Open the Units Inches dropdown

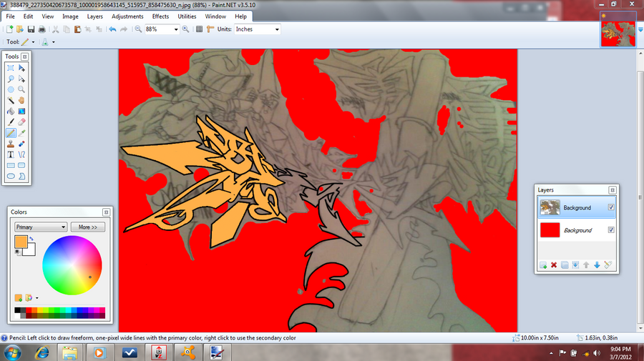tap(277, 29)
